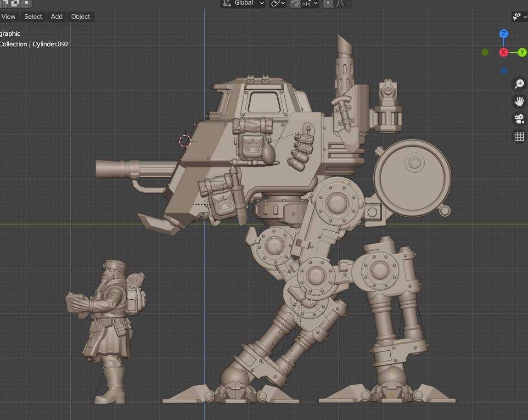
Task: Open the pivot point dropdown
Action: [x=278, y=3]
